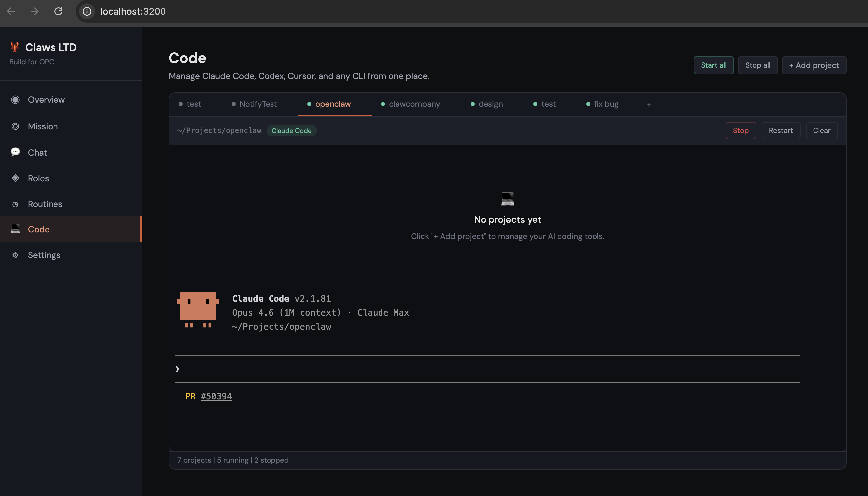Click the Claws LTD title
868x496 pixels.
coord(51,47)
